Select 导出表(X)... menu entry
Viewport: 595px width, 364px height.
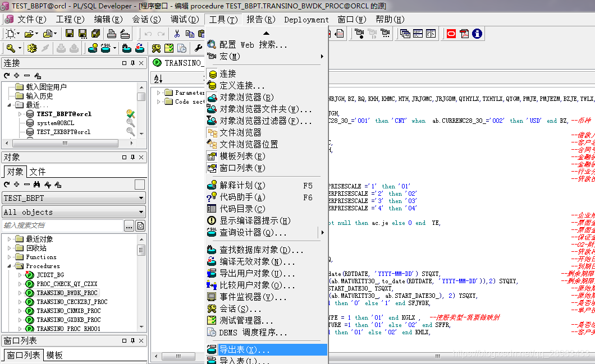[x=267, y=349]
